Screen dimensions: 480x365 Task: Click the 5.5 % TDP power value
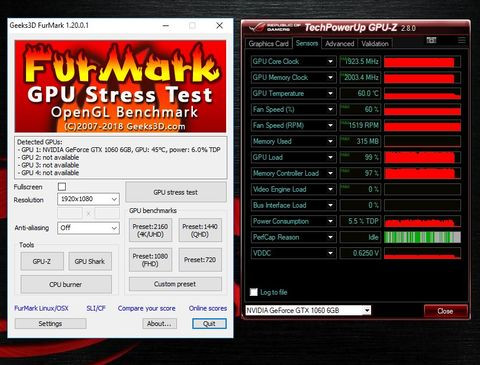pyautogui.click(x=360, y=221)
